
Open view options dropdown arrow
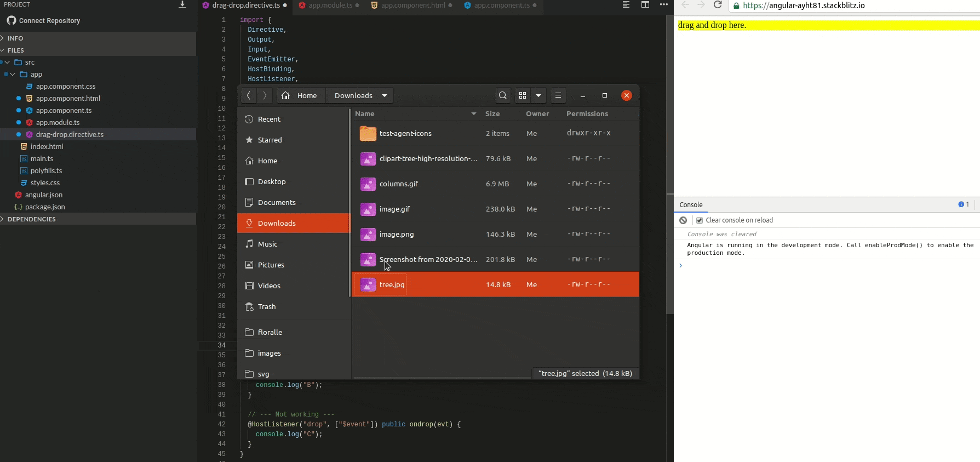click(x=538, y=95)
